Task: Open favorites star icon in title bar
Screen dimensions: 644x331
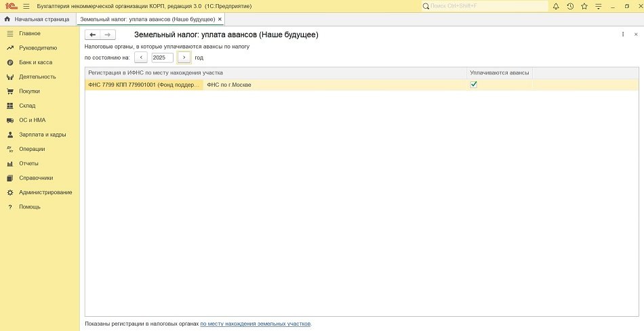Action: (584, 6)
